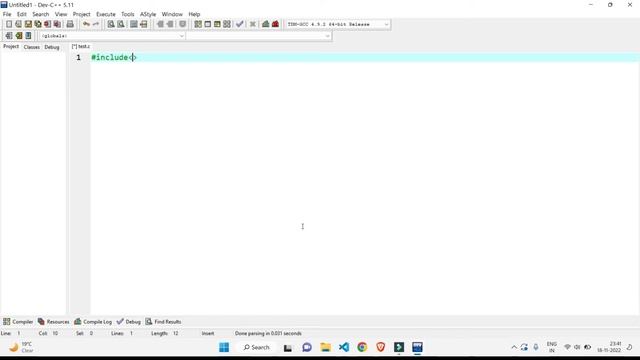Click the taskbar Search box
This screenshot has width=640, height=360.
point(257,347)
